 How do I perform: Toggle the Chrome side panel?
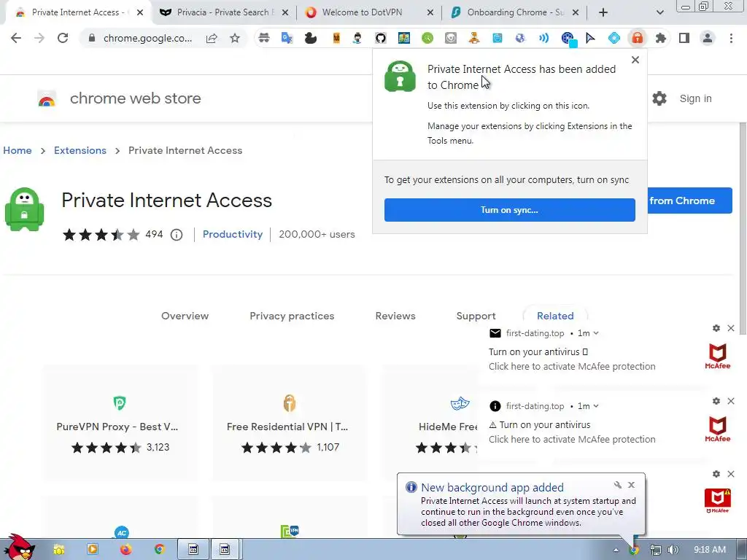[684, 38]
